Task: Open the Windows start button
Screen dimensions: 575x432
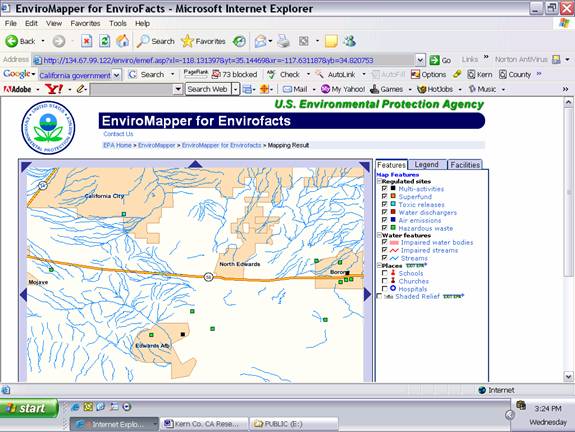Action: click(29, 408)
